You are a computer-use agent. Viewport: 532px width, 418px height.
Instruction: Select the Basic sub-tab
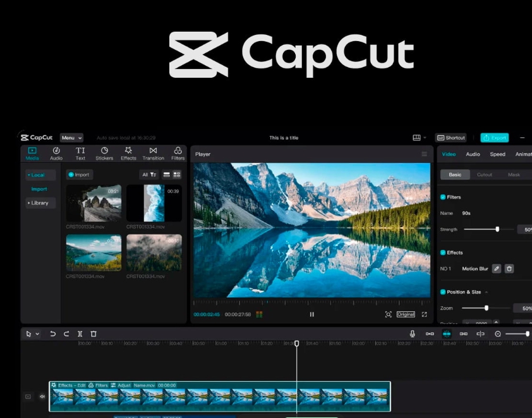[455, 175]
